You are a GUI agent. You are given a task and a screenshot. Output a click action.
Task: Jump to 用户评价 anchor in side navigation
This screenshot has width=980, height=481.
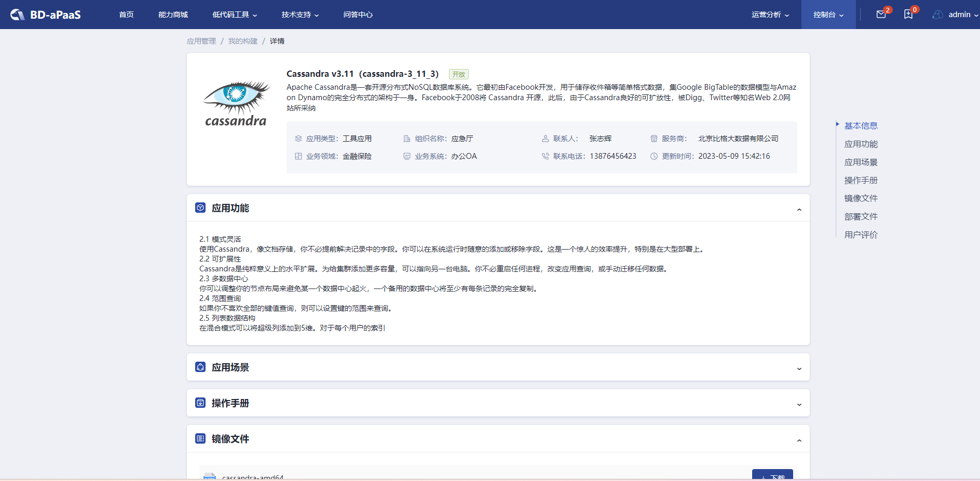point(861,235)
